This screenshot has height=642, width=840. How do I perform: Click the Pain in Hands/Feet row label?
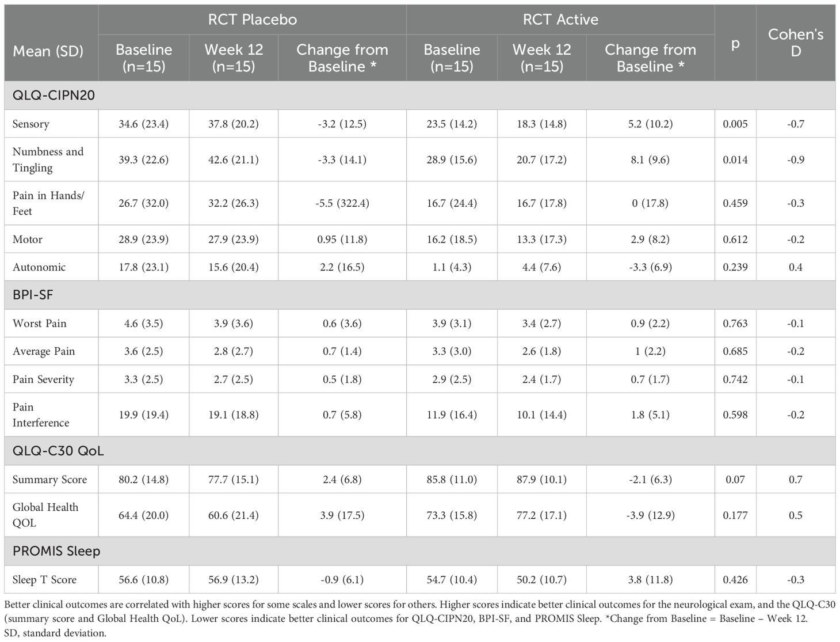(48, 203)
